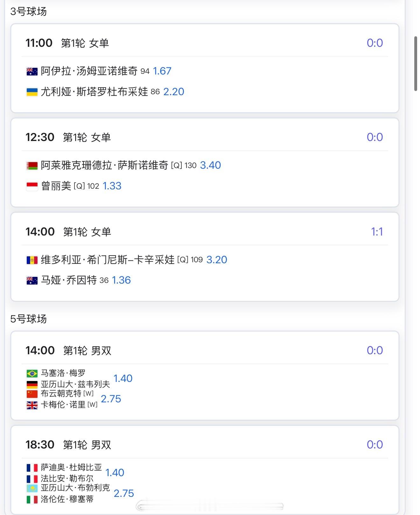
Task: Click Indonesian flag next to 曾丽美
Action: (x=32, y=186)
